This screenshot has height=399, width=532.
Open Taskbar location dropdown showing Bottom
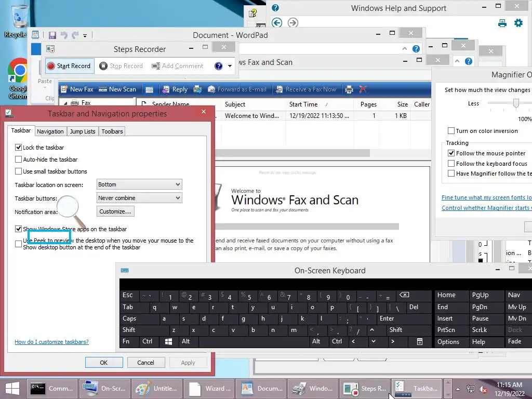pos(139,184)
